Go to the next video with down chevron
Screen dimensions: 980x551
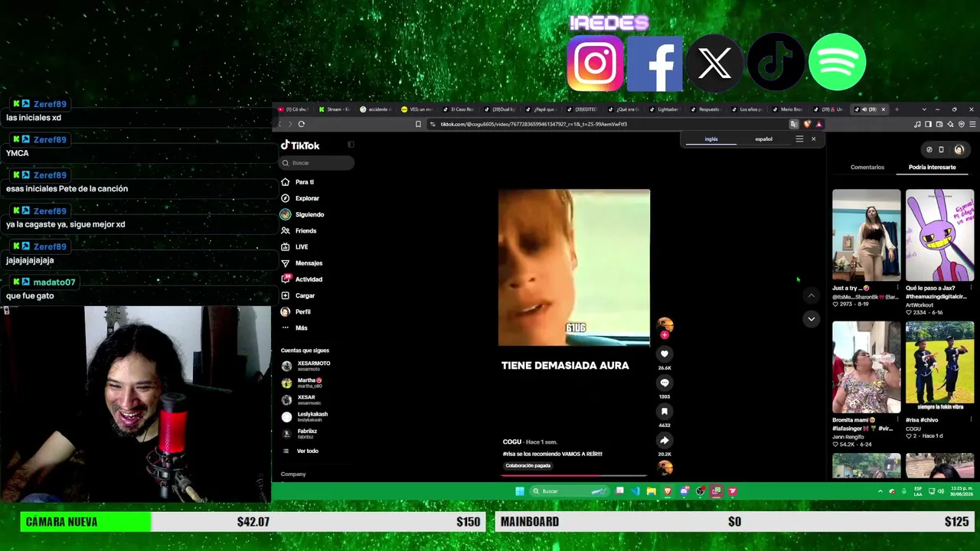[x=811, y=319]
